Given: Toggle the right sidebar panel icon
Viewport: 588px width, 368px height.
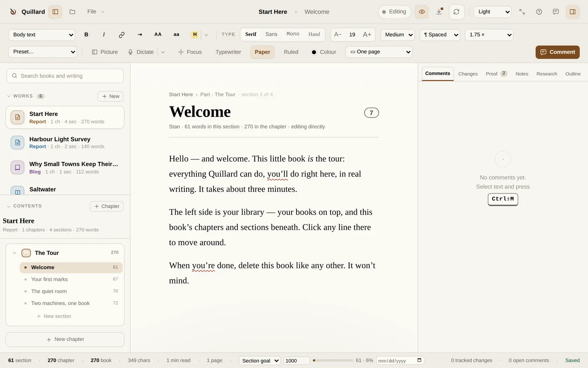Looking at the screenshot, I should pos(572,12).
